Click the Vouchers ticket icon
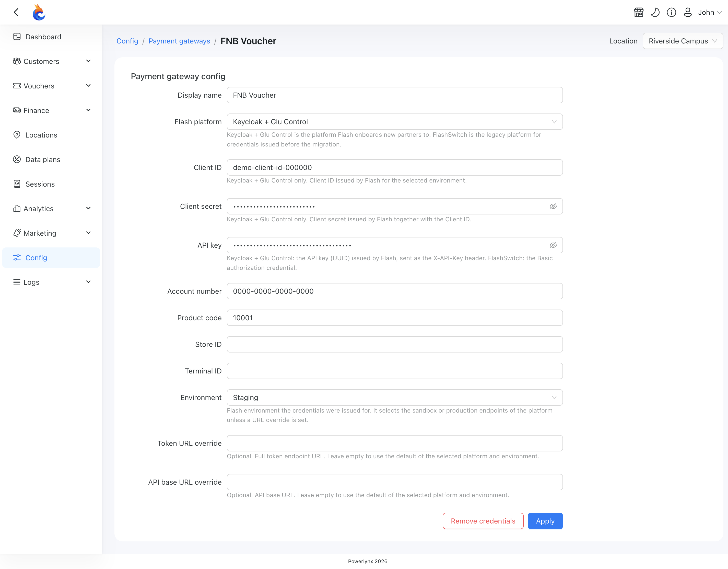Viewport: 728px width, 569px height. tap(17, 86)
